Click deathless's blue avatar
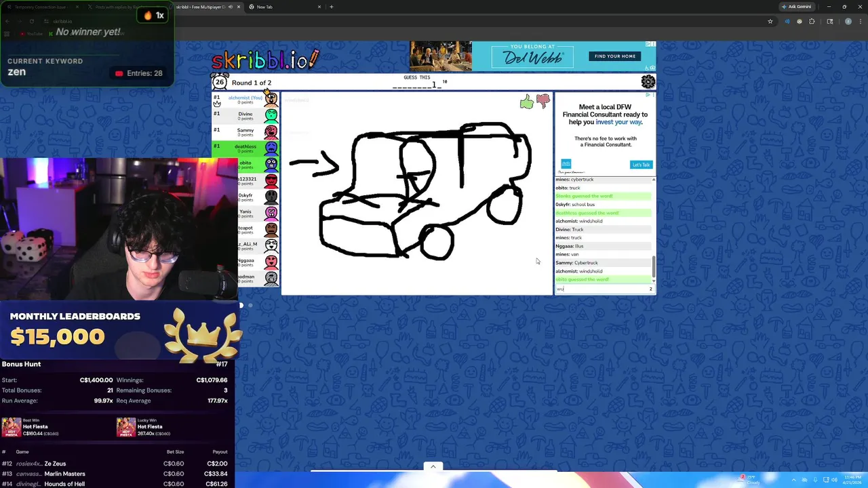868x488 pixels. point(271,148)
